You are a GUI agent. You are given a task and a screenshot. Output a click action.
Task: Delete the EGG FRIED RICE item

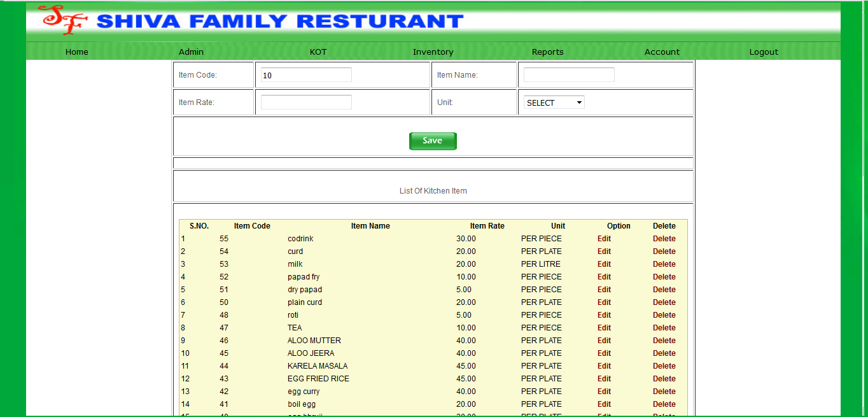click(x=664, y=379)
